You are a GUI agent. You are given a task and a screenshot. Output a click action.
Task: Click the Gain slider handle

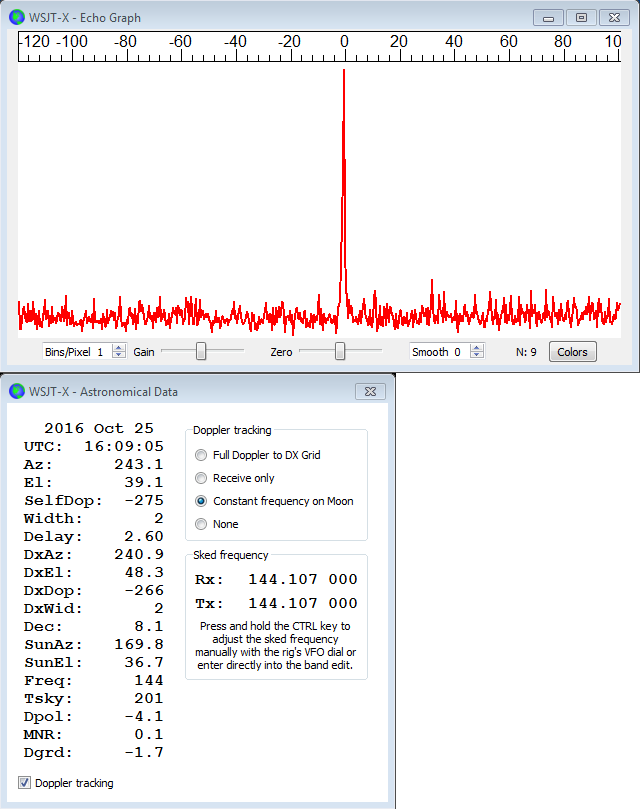(201, 351)
